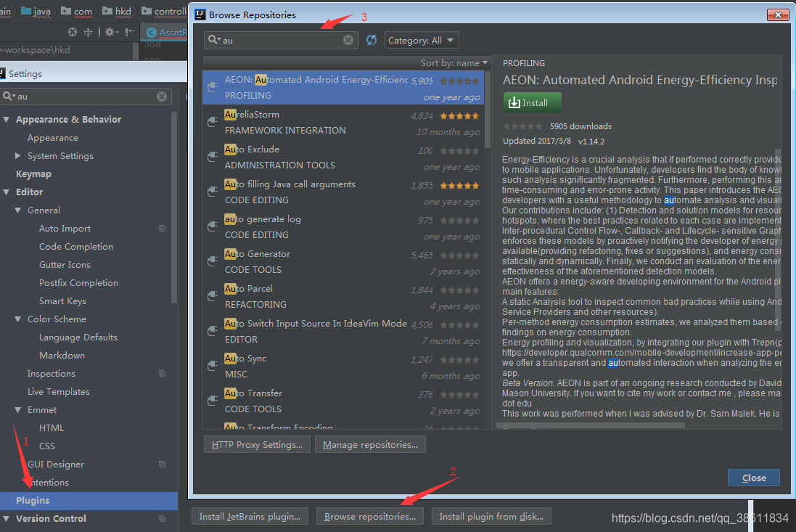Screen dimensions: 796x532
Task: Click project-level icon next to GUI Designer
Action: [x=162, y=464]
